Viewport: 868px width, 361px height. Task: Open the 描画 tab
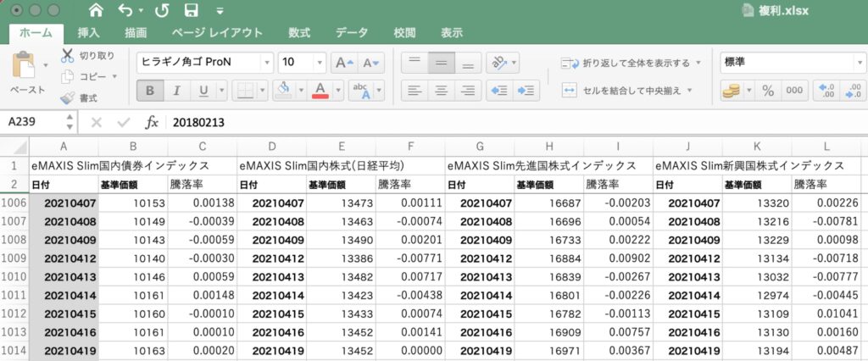click(136, 33)
